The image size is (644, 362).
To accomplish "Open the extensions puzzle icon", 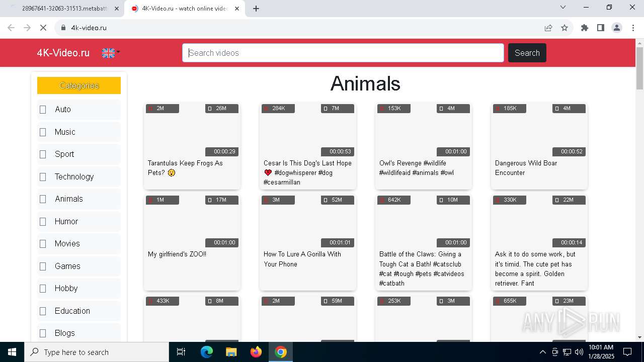I will tap(585, 28).
